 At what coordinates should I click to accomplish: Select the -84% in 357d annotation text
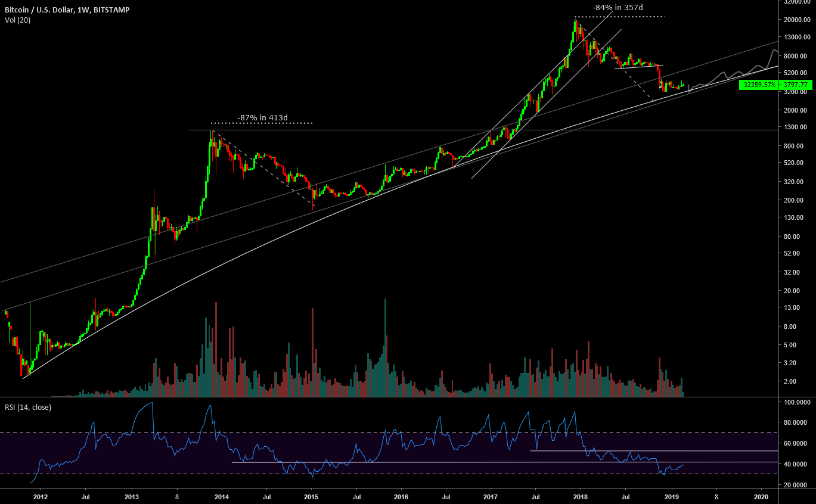(x=618, y=7)
